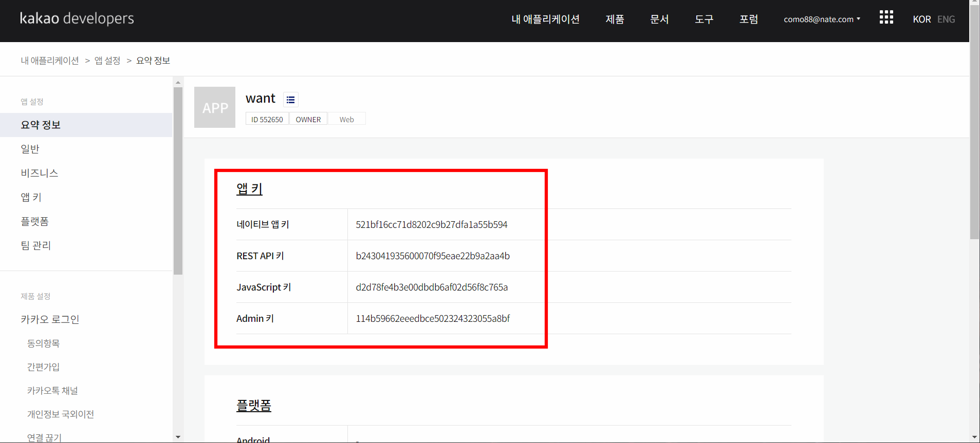Click the REST API 키 value
Image resolution: width=980 pixels, height=443 pixels.
[x=433, y=256]
